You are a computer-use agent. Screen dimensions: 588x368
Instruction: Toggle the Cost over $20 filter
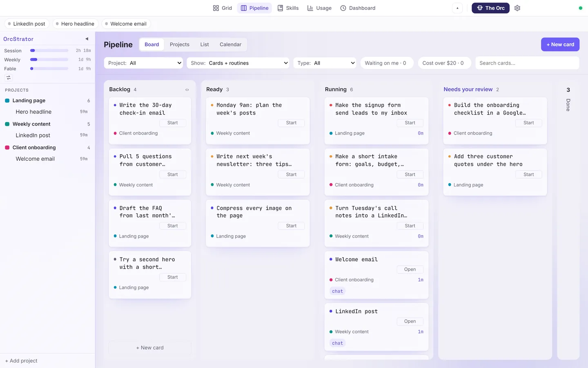point(444,63)
